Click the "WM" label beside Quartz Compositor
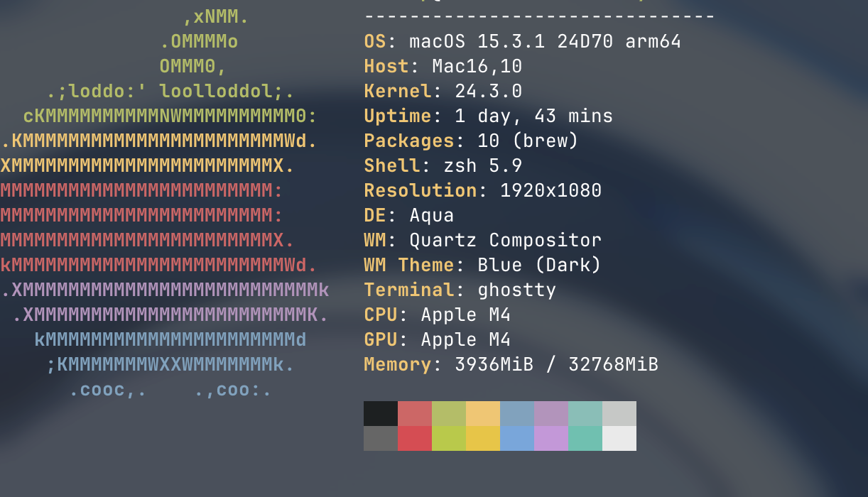Viewport: 868px width, 497px height. tap(375, 240)
